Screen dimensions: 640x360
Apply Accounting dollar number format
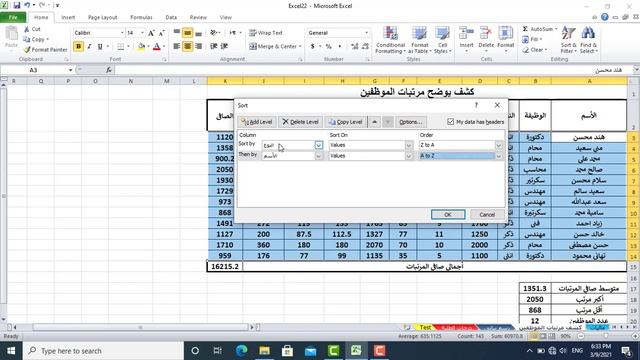pyautogui.click(x=313, y=47)
